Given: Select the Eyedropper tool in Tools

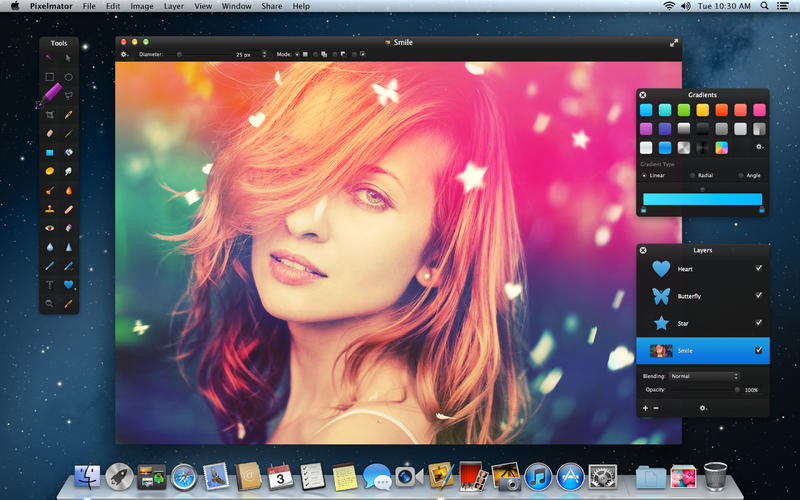Looking at the screenshot, I should tap(68, 304).
